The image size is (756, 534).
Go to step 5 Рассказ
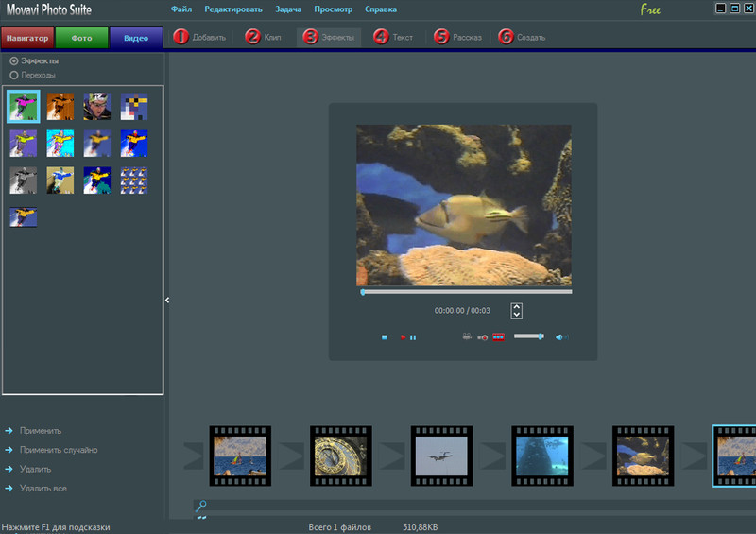click(x=457, y=37)
